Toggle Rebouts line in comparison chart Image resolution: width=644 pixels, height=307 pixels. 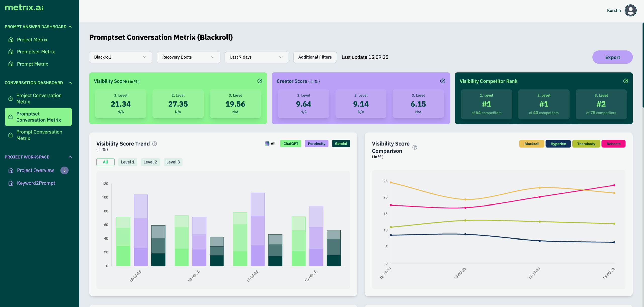[613, 144]
